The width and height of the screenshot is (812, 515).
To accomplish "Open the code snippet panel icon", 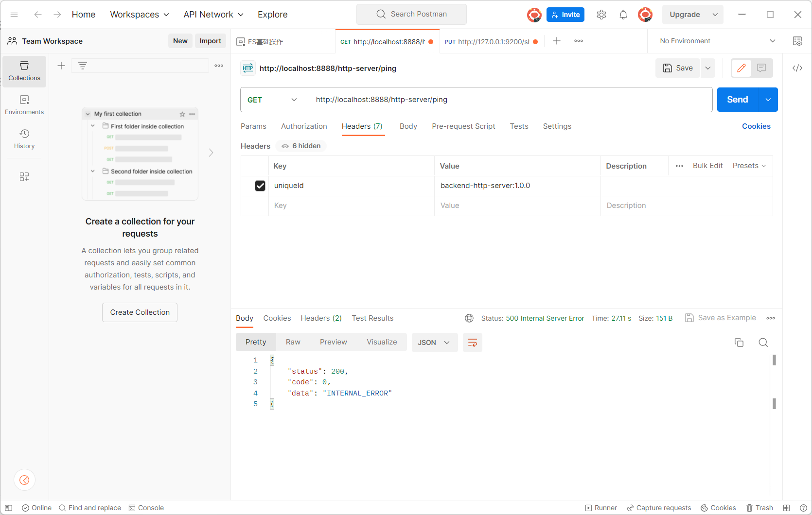I will coord(797,68).
